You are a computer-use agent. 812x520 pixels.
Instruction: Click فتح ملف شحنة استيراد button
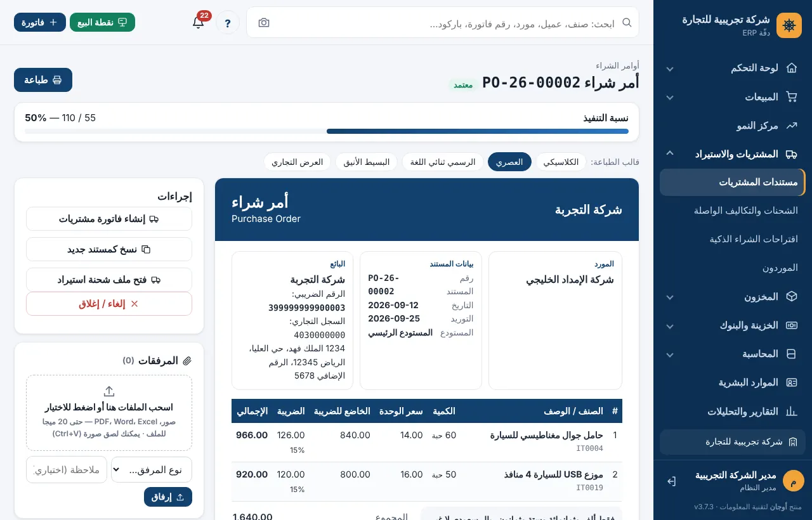click(109, 280)
